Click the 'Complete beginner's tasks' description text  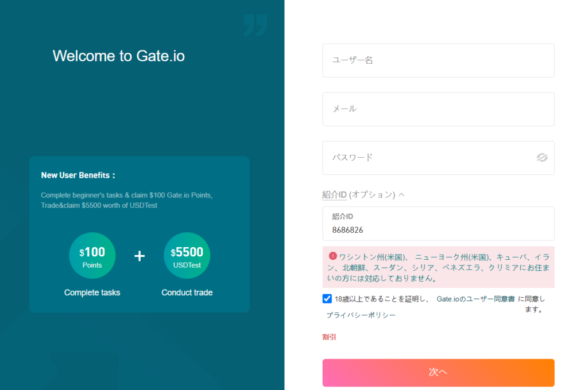127,200
